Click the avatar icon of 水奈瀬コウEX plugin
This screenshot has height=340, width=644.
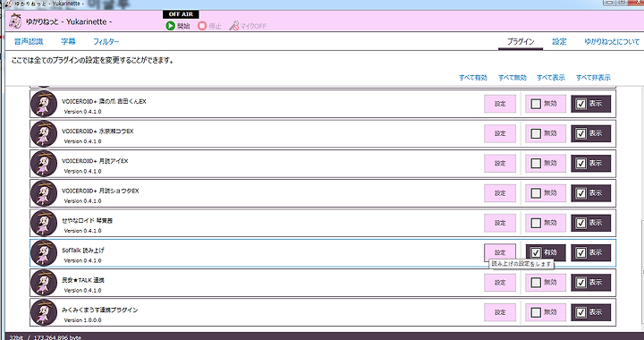point(44,133)
